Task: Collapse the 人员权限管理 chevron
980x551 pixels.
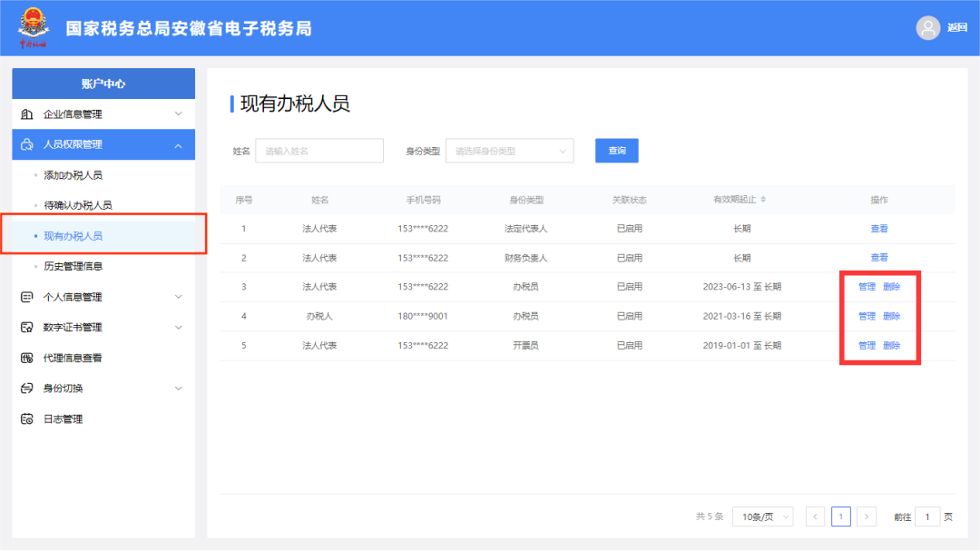Action: pyautogui.click(x=178, y=145)
